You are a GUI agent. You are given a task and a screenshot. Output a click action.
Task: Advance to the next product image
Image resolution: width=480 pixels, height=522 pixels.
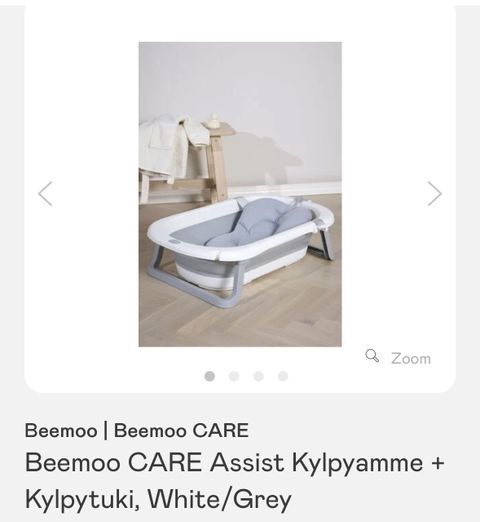[x=435, y=194]
